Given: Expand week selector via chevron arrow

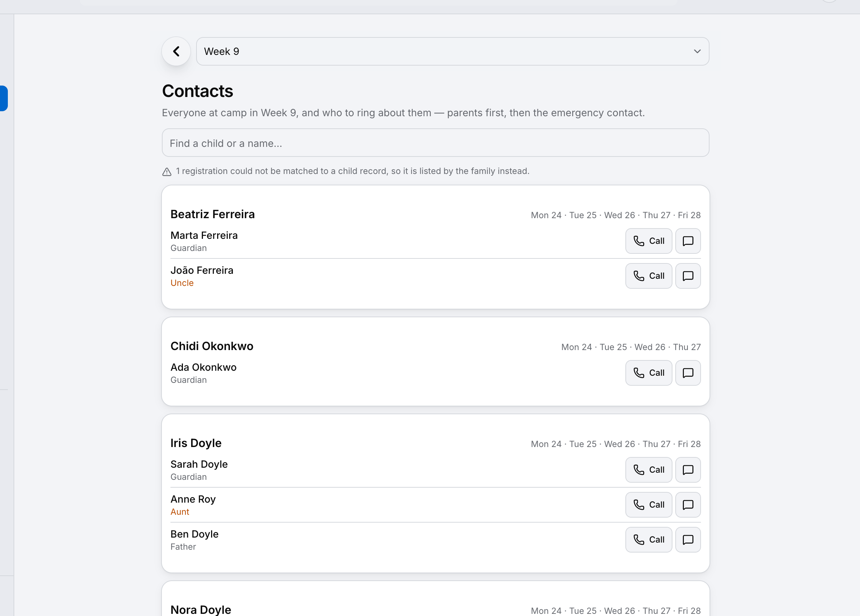Looking at the screenshot, I should pyautogui.click(x=697, y=51).
